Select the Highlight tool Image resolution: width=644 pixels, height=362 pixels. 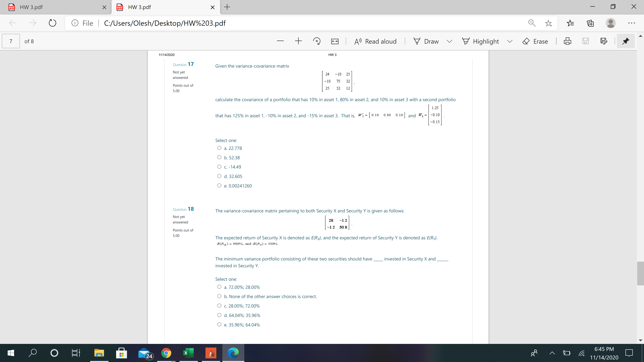[480, 41]
